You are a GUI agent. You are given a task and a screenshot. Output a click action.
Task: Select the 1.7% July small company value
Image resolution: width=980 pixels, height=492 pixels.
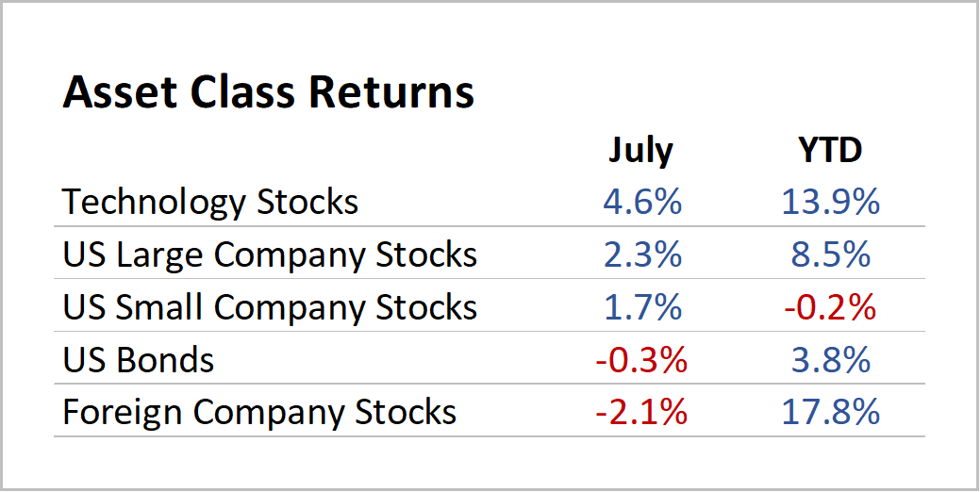click(640, 307)
